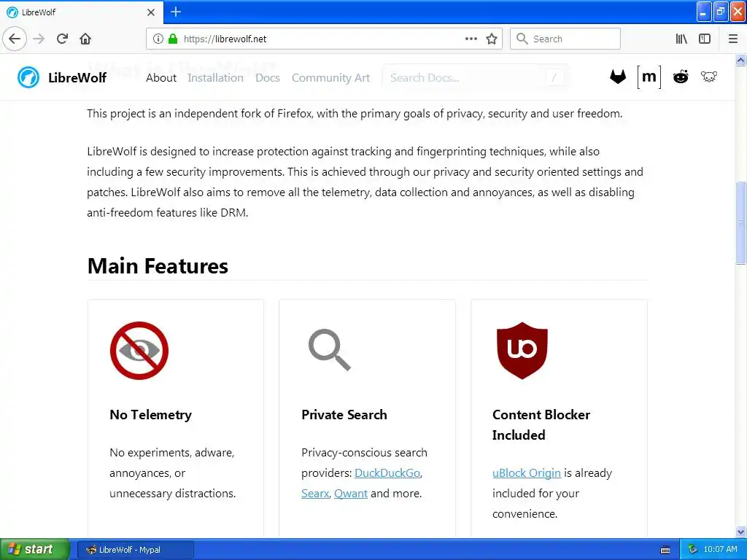Click the uBlock Origin shield icon
Image resolution: width=747 pixels, height=560 pixels.
[x=522, y=351]
